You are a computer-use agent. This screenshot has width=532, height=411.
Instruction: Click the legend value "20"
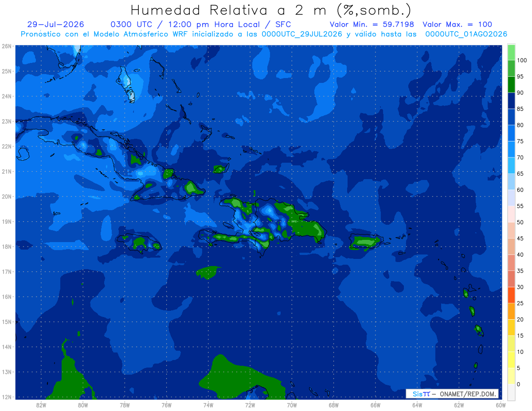(520, 319)
